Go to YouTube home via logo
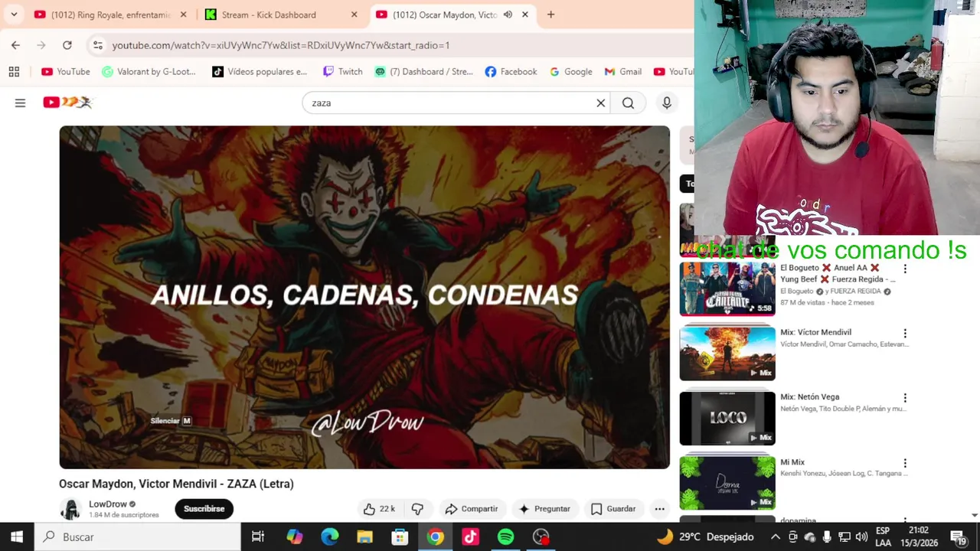The width and height of the screenshot is (980, 551). (x=67, y=103)
